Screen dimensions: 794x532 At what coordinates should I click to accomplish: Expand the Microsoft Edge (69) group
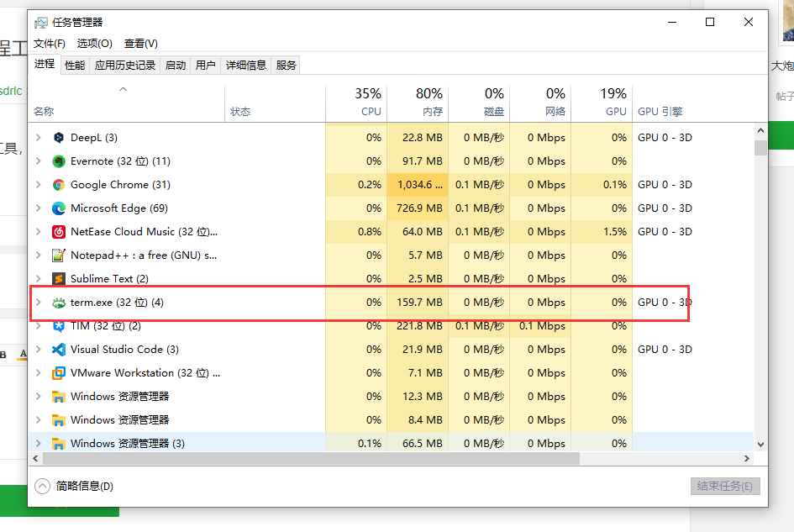pyautogui.click(x=39, y=208)
